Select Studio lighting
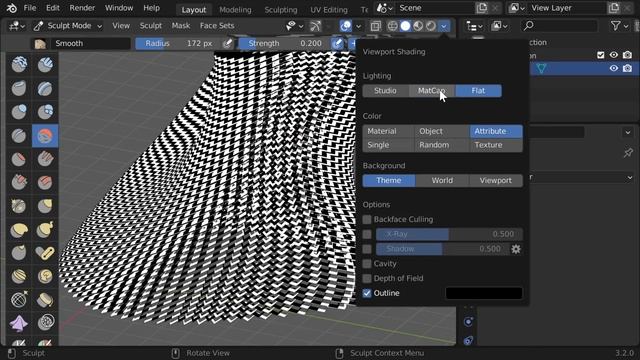The height and width of the screenshot is (360, 640). (x=385, y=91)
